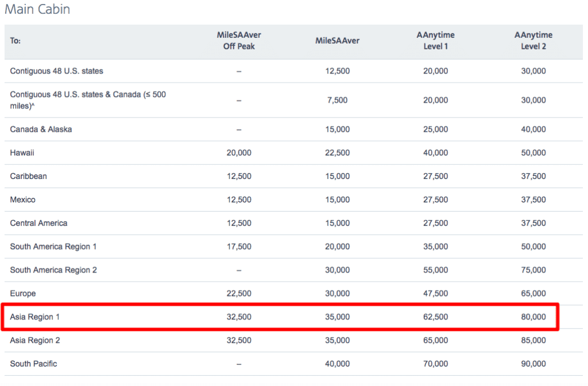Click the 12,500 MileSAAver value for Contiguous 48
The image size is (588, 386).
(337, 71)
